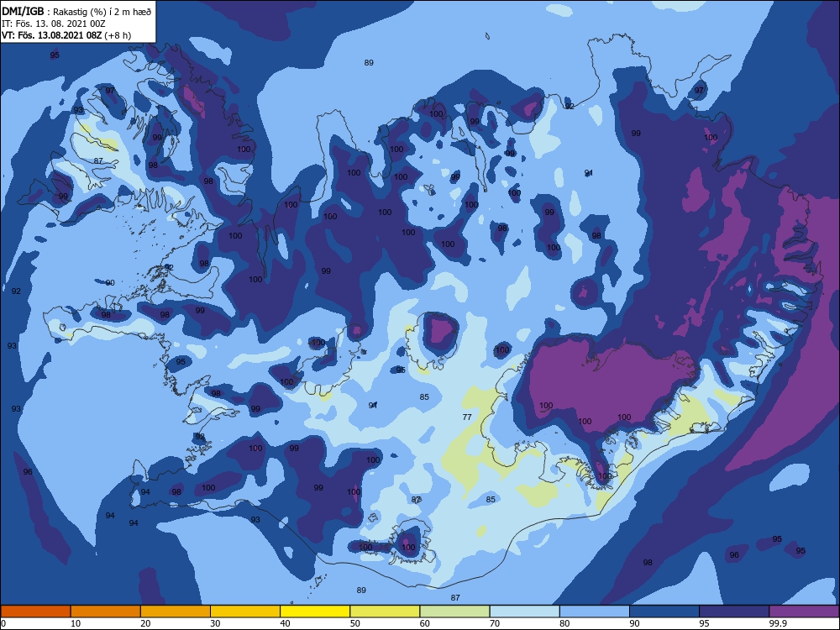Select the legend scale label '20'
The image size is (840, 630).
click(145, 623)
